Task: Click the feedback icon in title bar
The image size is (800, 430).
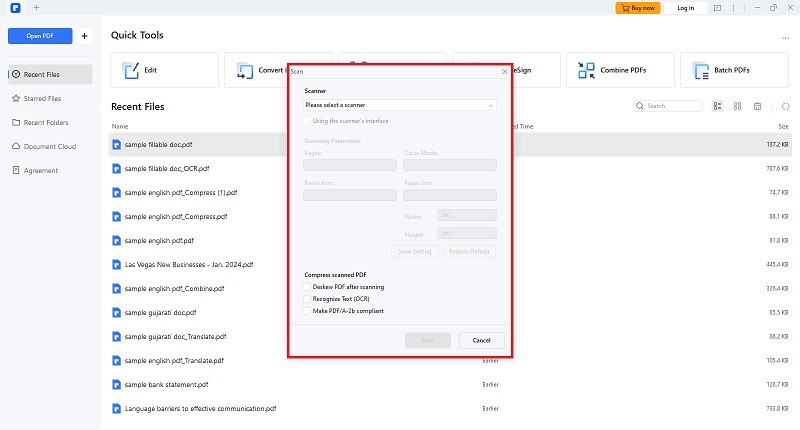Action: pyautogui.click(x=717, y=8)
